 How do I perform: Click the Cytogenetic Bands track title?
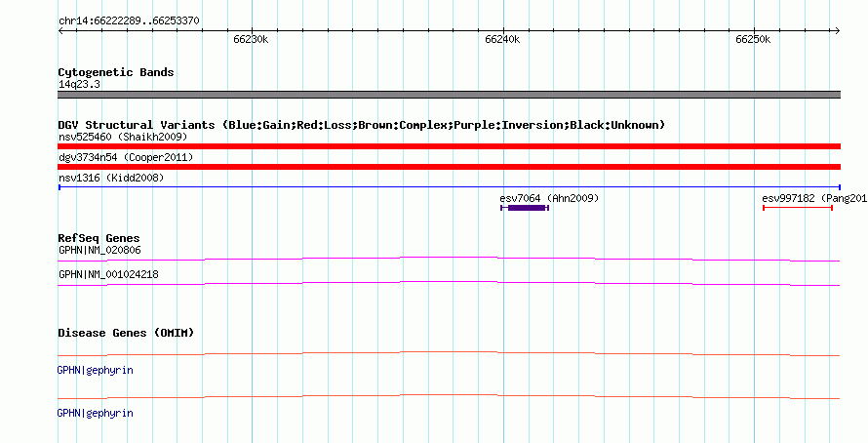[116, 72]
